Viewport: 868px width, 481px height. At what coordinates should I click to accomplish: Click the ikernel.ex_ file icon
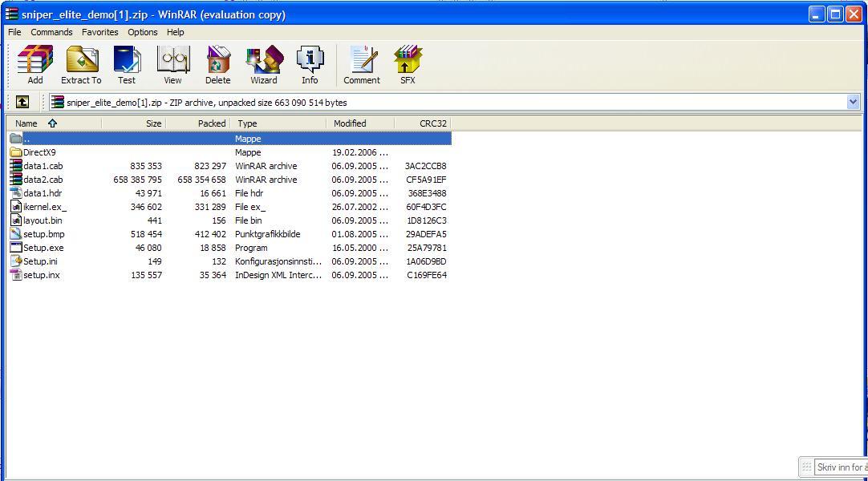(16, 207)
